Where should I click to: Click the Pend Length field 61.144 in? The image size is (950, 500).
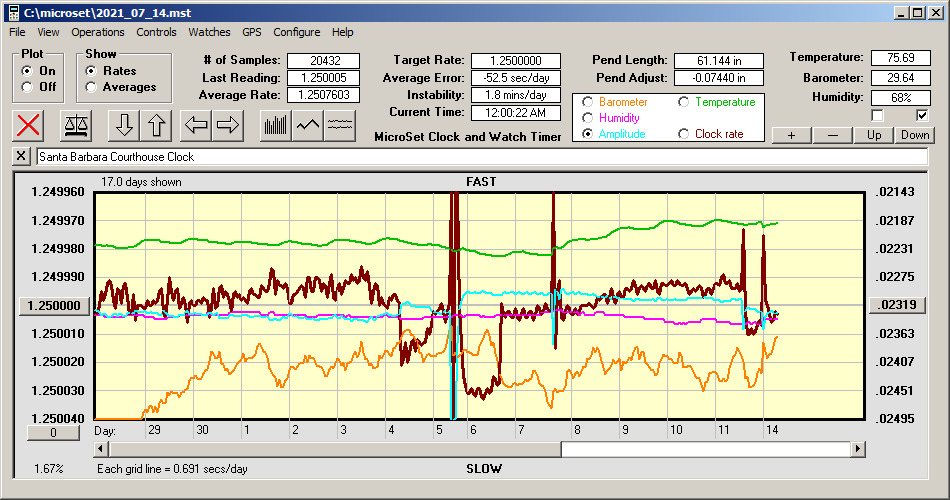click(719, 61)
